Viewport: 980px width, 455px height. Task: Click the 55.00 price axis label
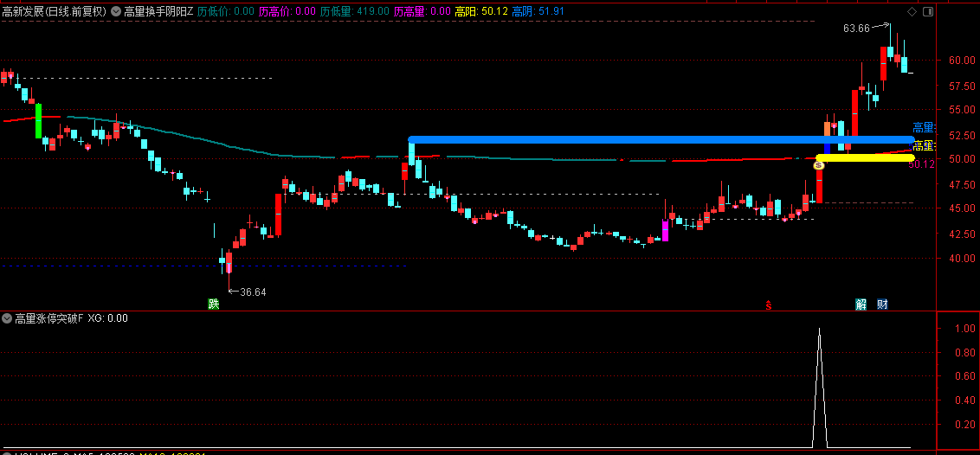point(961,109)
